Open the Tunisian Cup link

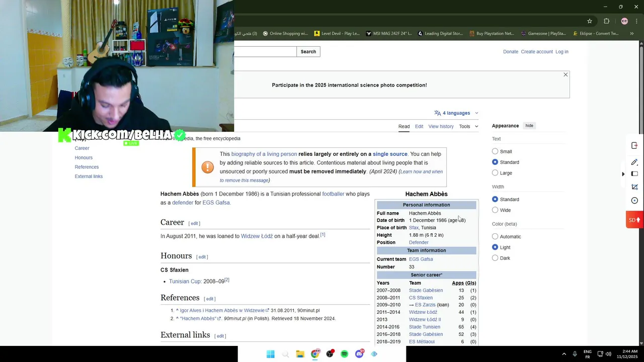click(x=185, y=282)
